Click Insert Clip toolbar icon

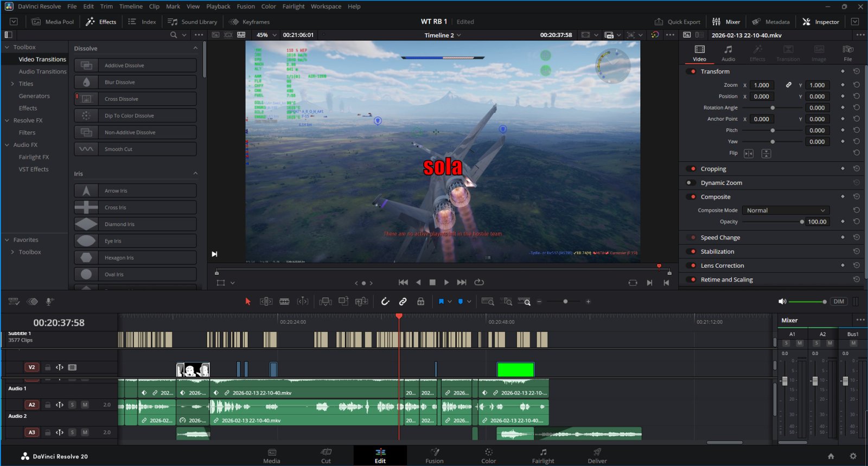tap(325, 302)
